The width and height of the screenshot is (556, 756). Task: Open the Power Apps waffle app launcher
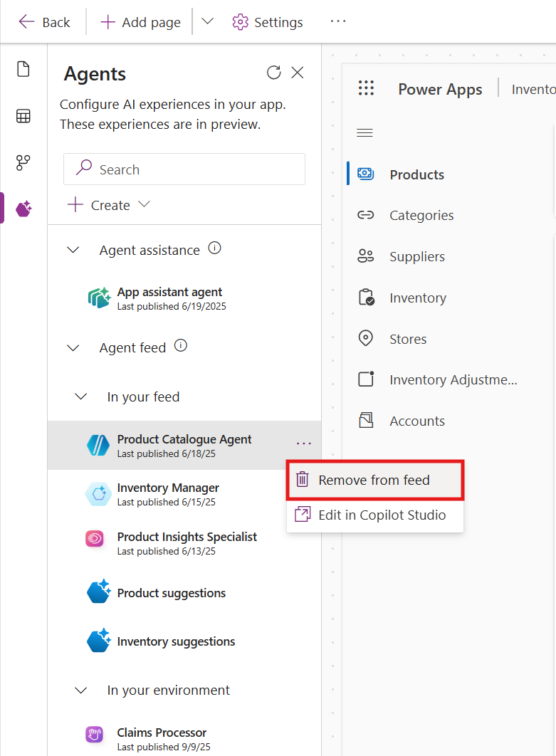click(x=366, y=88)
